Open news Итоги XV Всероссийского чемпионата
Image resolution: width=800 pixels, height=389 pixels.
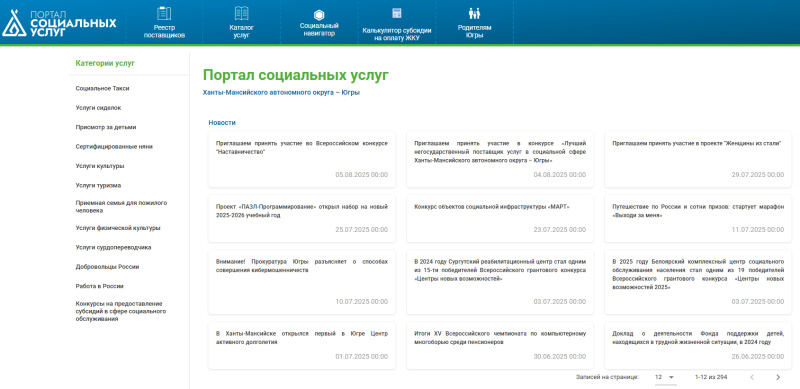[x=500, y=337]
